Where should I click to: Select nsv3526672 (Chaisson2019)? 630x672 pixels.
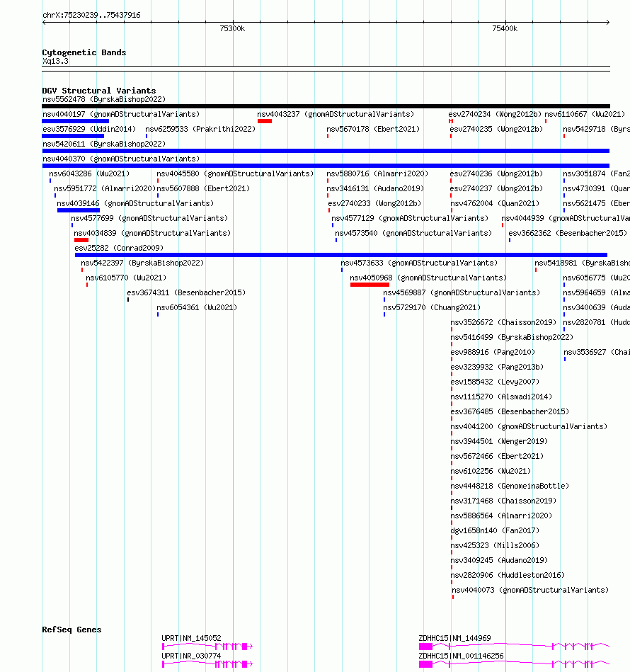click(503, 322)
